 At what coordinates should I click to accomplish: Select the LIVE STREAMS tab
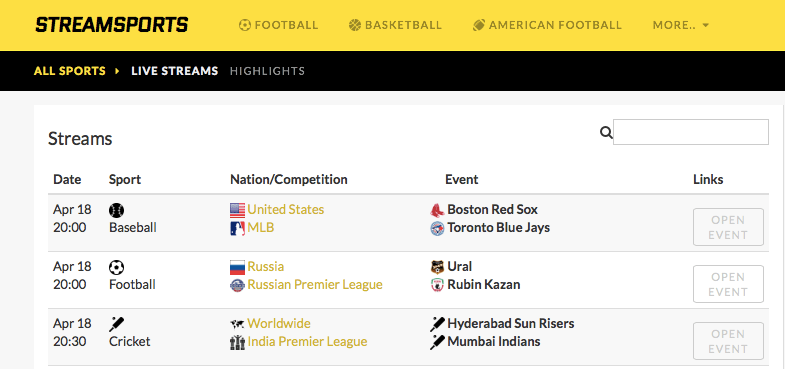175,71
